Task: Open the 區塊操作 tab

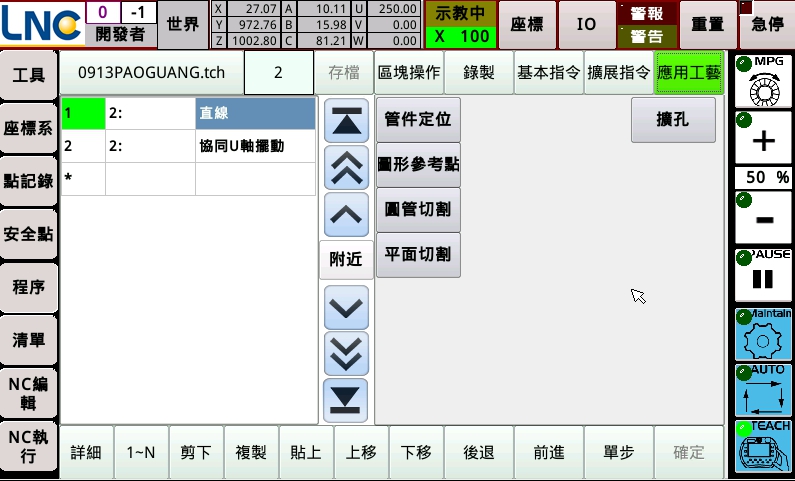Action: (409, 72)
